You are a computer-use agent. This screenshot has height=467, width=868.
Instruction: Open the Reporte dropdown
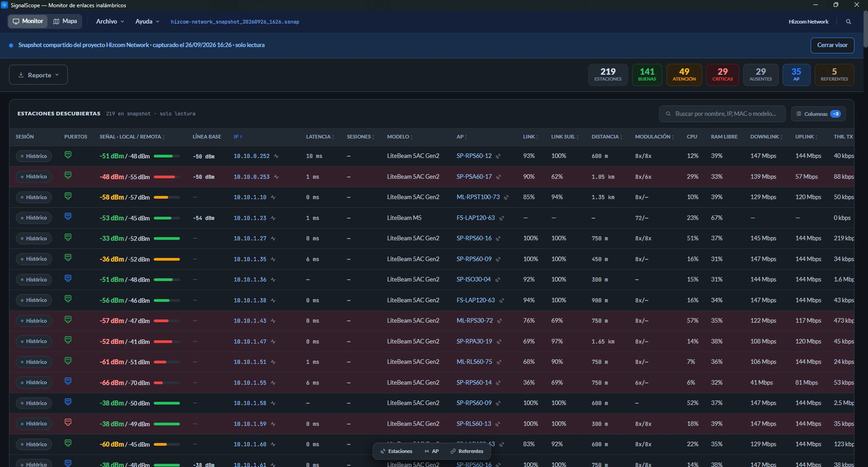(x=38, y=75)
